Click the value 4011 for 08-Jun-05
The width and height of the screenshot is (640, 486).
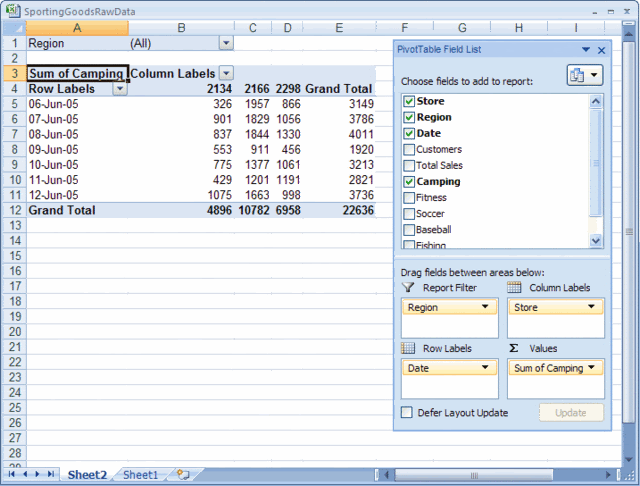(x=361, y=134)
